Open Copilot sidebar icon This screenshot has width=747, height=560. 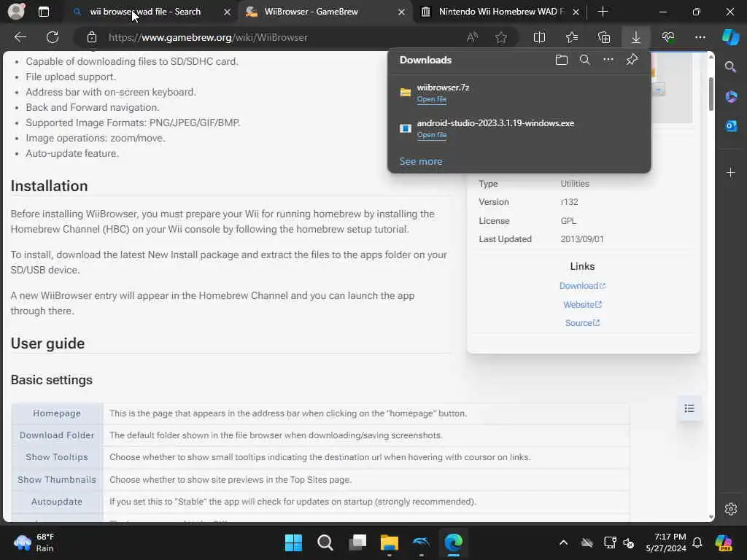pyautogui.click(x=730, y=37)
